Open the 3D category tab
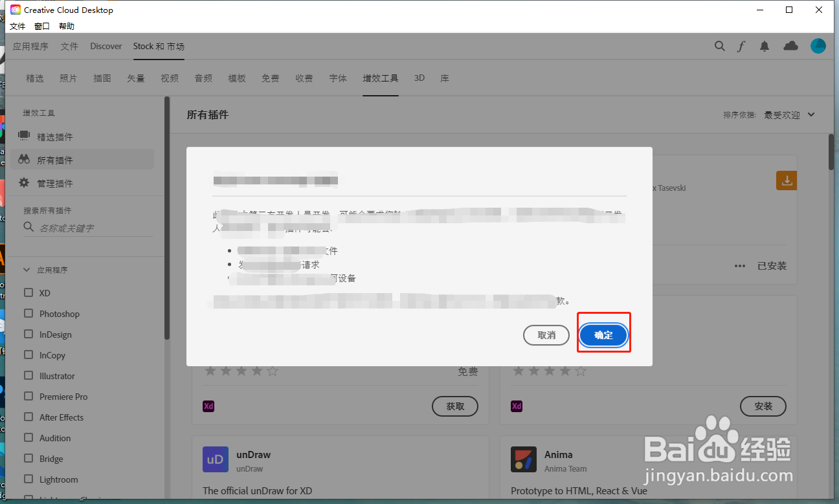Image resolution: width=839 pixels, height=504 pixels. pos(419,78)
